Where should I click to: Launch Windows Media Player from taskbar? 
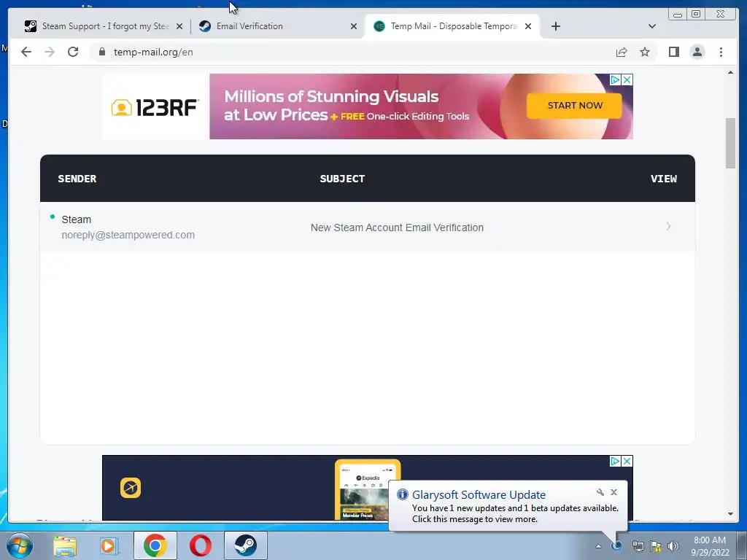[x=109, y=545]
